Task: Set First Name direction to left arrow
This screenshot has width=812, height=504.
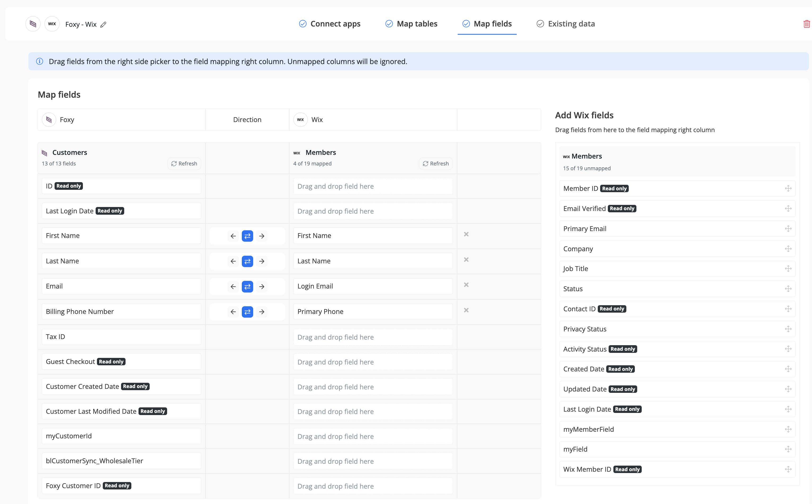Action: (233, 236)
